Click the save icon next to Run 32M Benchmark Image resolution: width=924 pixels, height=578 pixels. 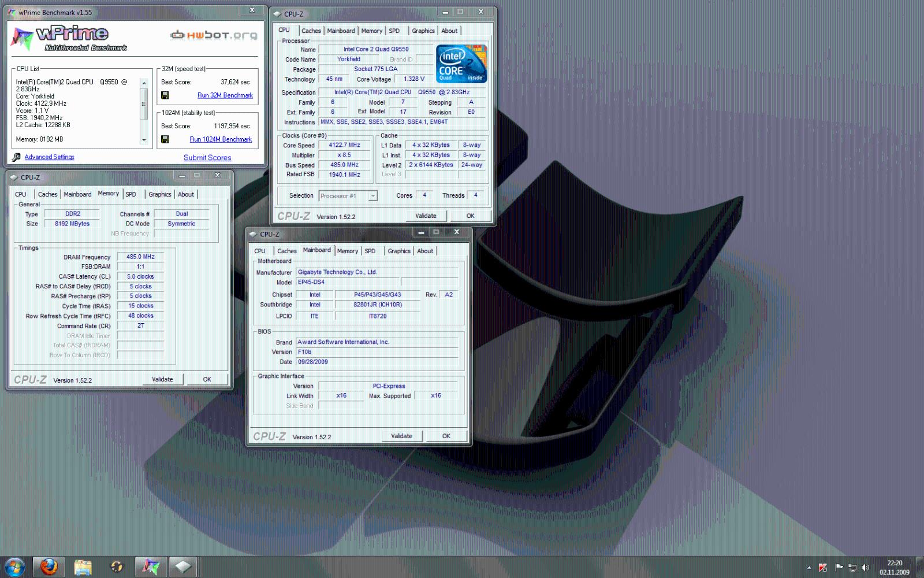tap(165, 95)
